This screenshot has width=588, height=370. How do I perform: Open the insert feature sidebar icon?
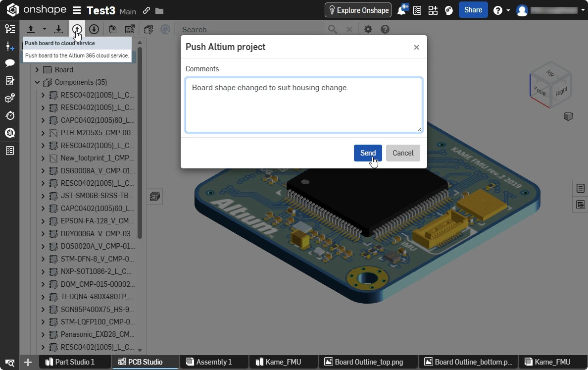10,46
